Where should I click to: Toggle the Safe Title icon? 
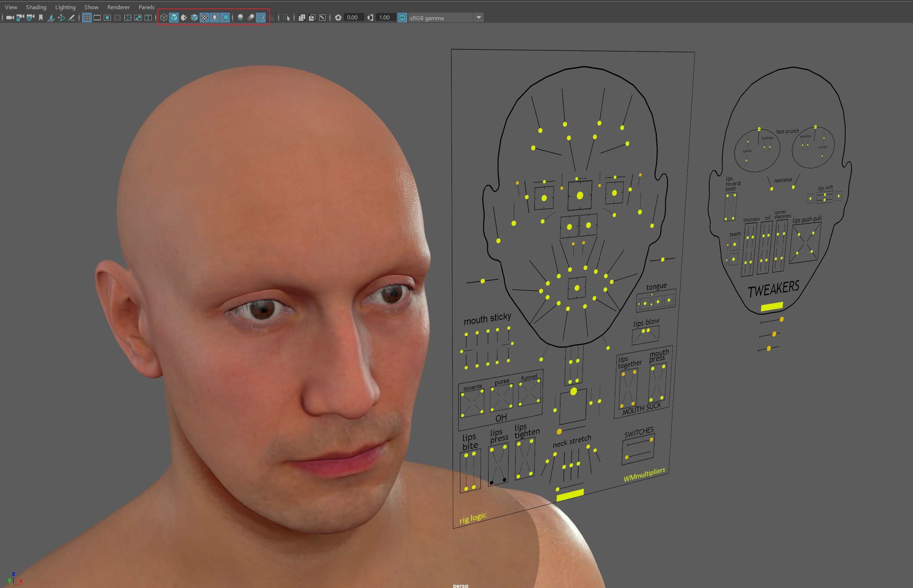(148, 18)
